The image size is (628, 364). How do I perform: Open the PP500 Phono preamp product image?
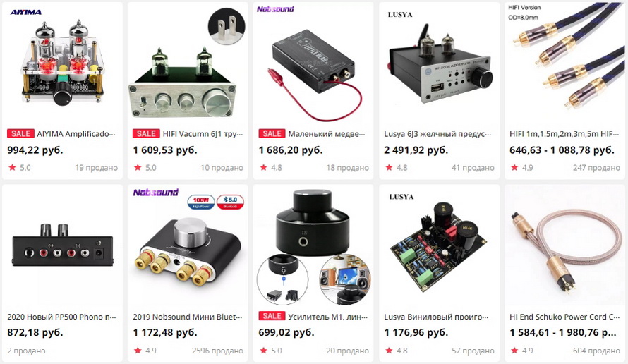62,246
